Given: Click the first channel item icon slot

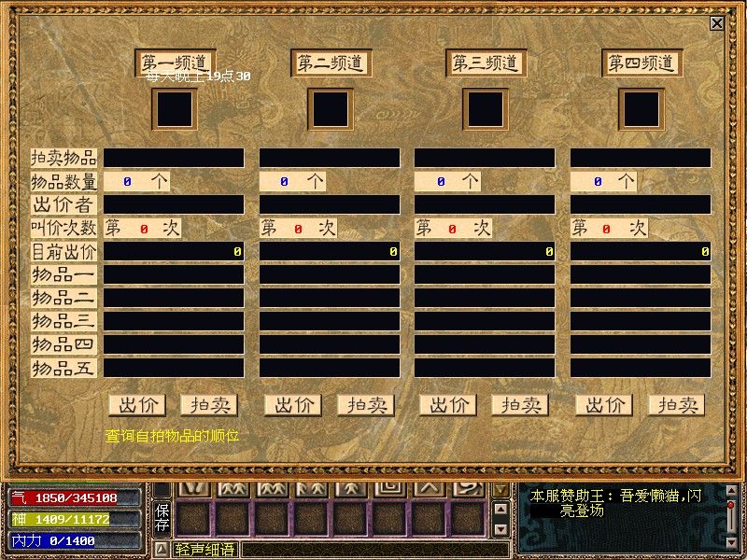Looking at the screenshot, I should [175, 109].
